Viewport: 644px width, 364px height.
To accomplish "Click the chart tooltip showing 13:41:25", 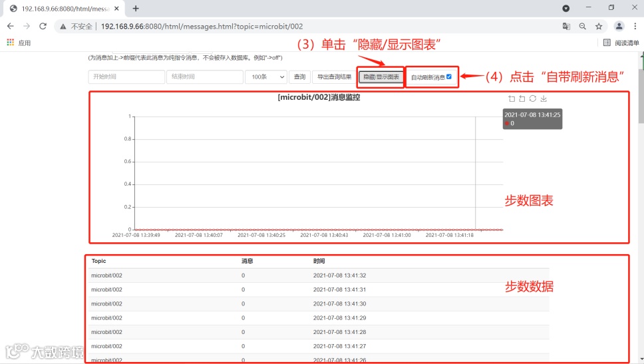I will point(532,118).
